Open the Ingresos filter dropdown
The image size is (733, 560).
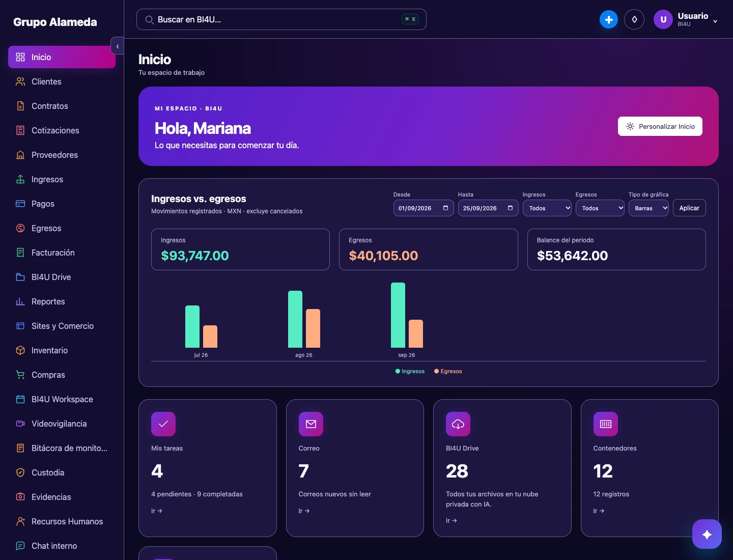tap(547, 208)
